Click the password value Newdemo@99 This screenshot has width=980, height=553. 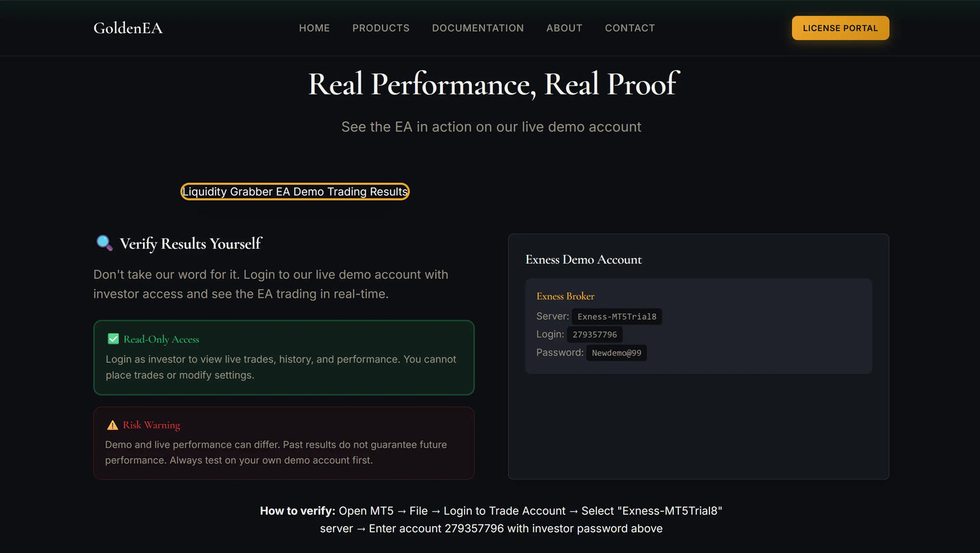point(616,353)
